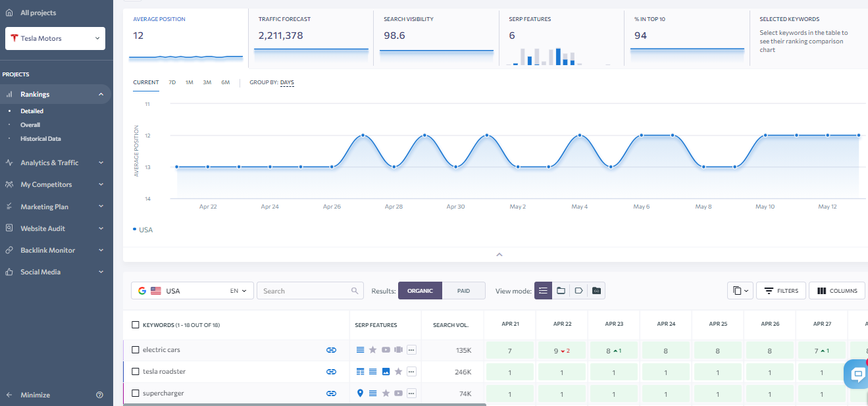The image size is (868, 406).
Task: Click the map pin SERP feature for supercharger
Action: (x=360, y=393)
